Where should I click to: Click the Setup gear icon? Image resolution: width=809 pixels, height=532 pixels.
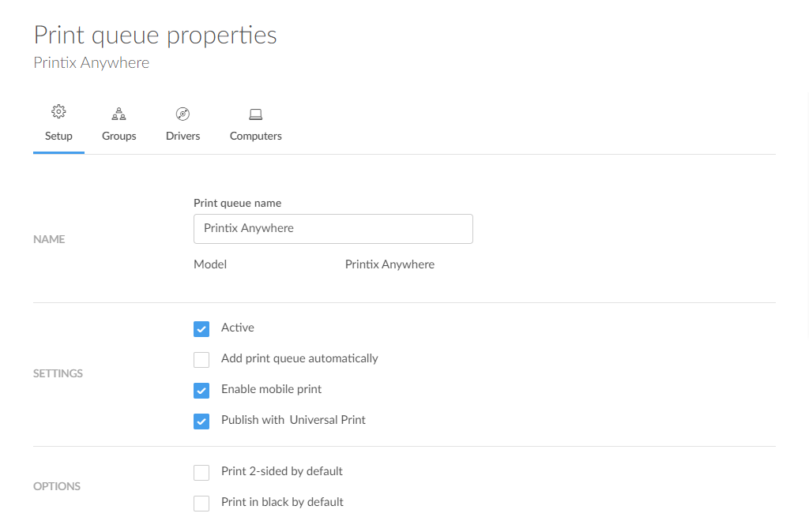[58, 111]
